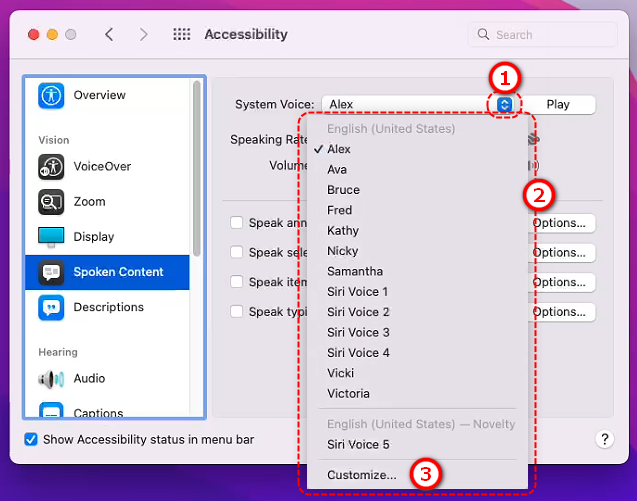The width and height of the screenshot is (637, 501).
Task: Enable Speak items under pointer checkbox
Action: pyautogui.click(x=236, y=282)
